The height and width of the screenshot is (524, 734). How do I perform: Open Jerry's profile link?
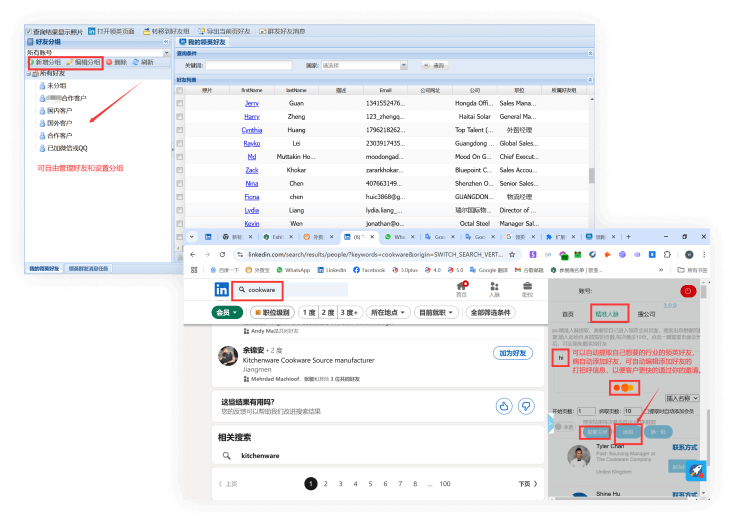click(x=252, y=103)
